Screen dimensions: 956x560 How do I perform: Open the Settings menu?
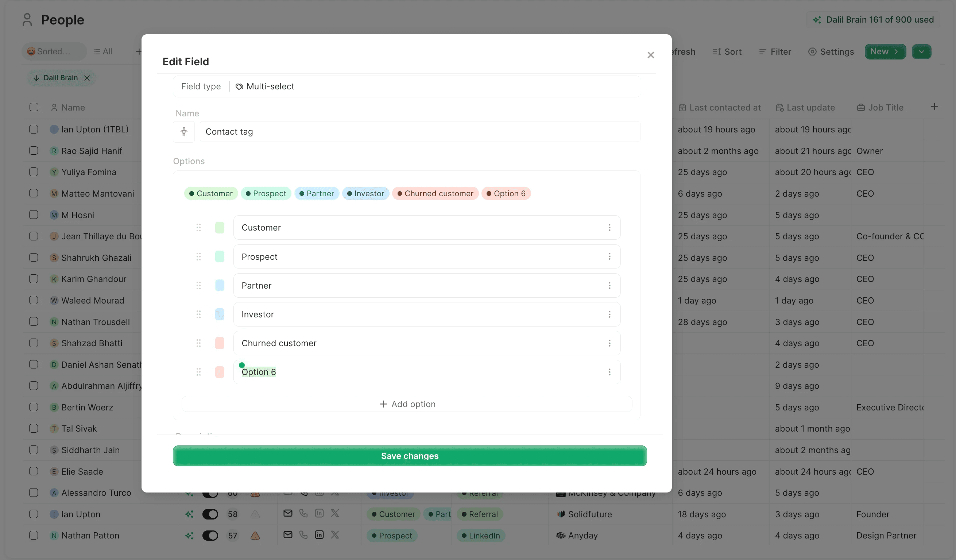click(831, 51)
